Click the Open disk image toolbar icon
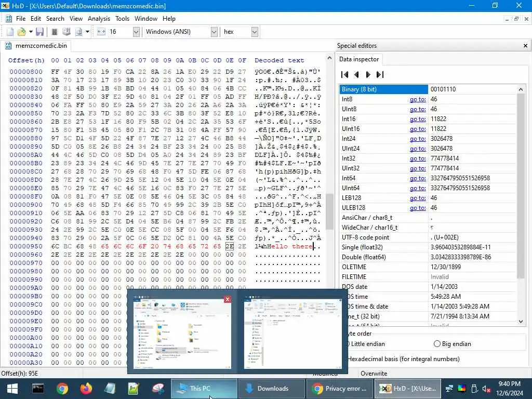 [79, 32]
